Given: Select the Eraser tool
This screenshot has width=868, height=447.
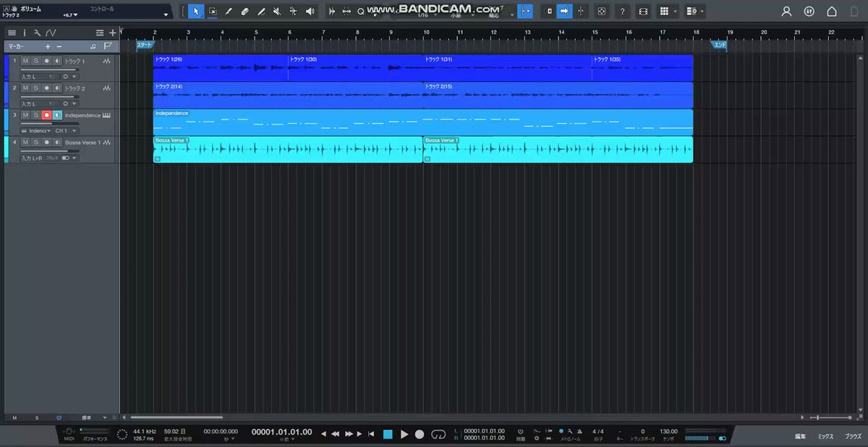Looking at the screenshot, I should [244, 12].
